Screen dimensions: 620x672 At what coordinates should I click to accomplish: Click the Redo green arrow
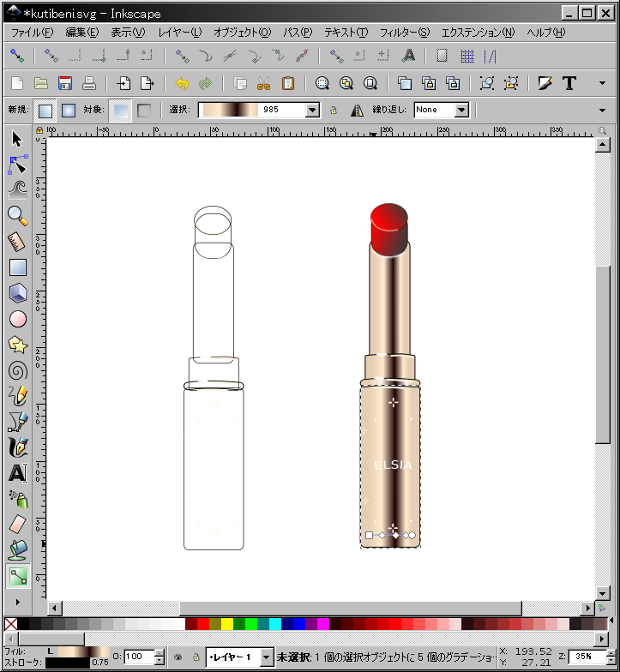pyautogui.click(x=206, y=83)
